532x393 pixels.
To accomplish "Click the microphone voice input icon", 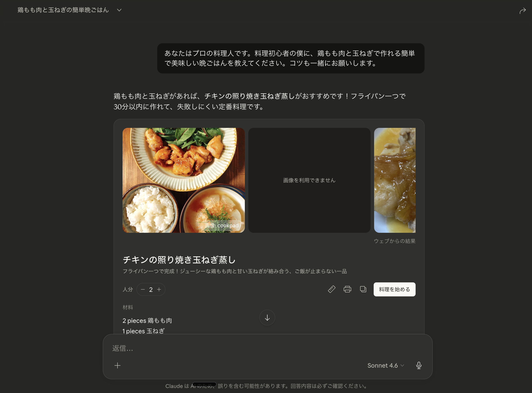I will (419, 365).
